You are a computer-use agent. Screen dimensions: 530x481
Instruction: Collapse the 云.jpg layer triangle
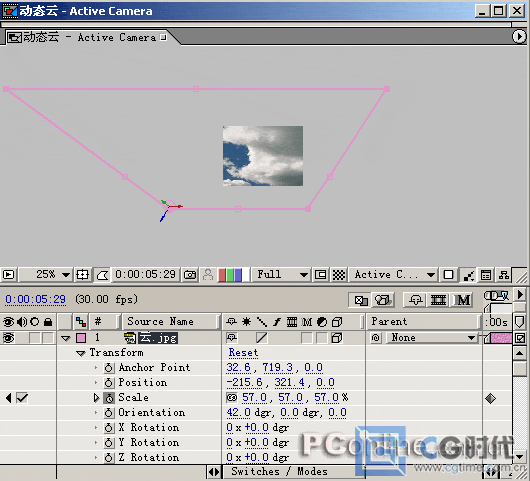(x=66, y=338)
